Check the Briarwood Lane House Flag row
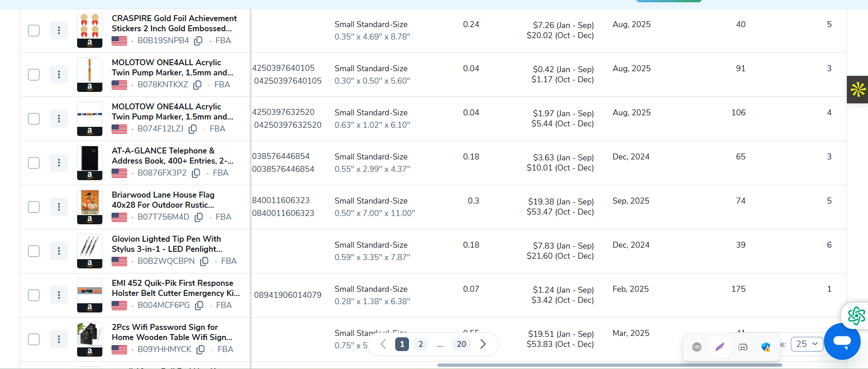 tap(34, 207)
